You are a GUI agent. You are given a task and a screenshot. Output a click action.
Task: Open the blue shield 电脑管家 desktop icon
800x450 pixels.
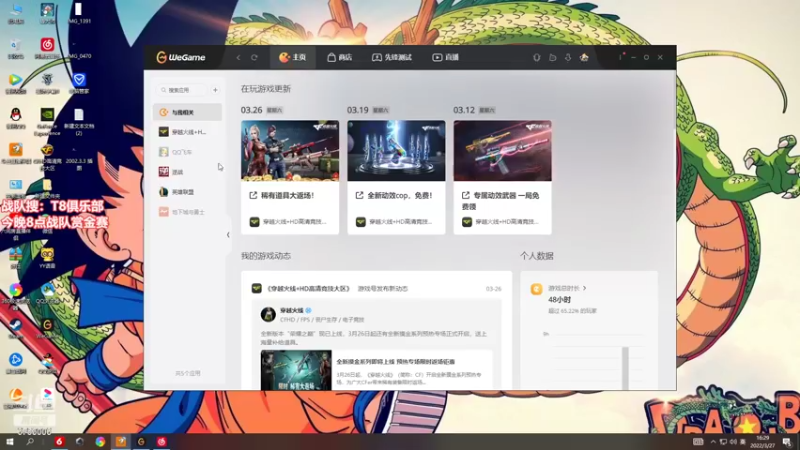point(79,83)
